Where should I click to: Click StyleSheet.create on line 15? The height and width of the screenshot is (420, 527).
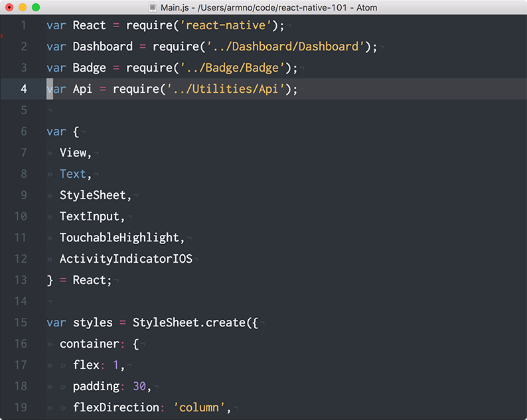tap(189, 322)
